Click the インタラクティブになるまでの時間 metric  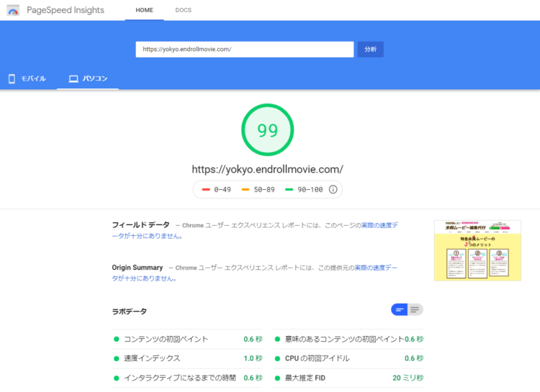click(x=187, y=378)
